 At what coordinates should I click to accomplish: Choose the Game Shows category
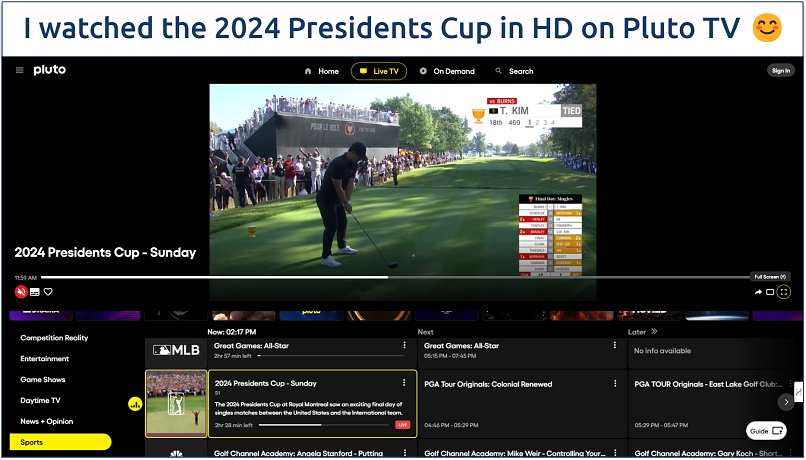point(43,380)
